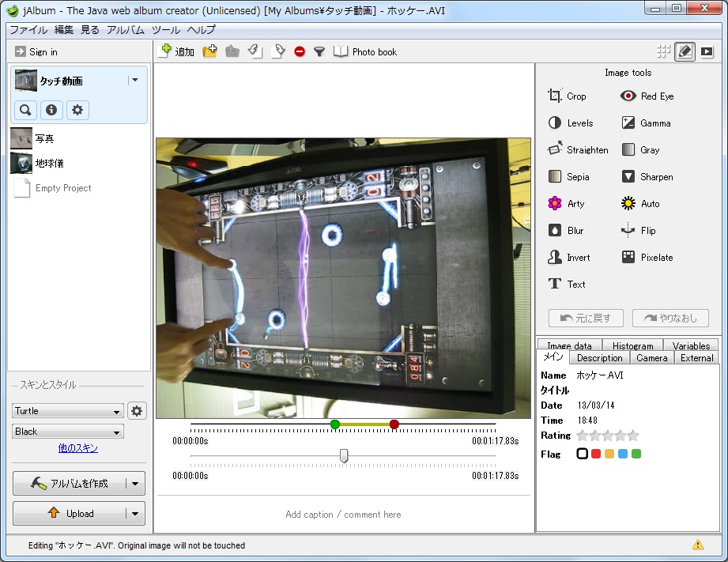
Task: Select the yellow flag color
Action: [x=609, y=454]
